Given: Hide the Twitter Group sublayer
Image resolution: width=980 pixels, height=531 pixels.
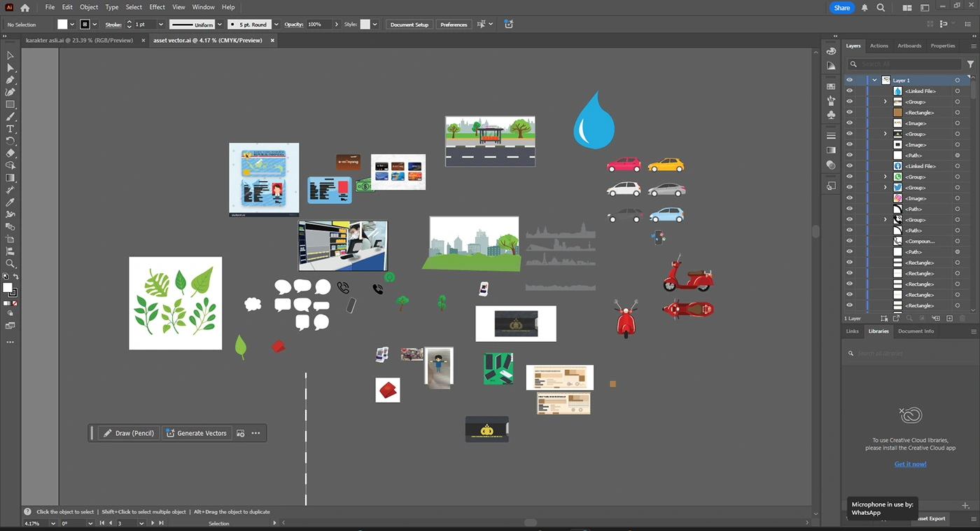Looking at the screenshot, I should click(x=849, y=188).
